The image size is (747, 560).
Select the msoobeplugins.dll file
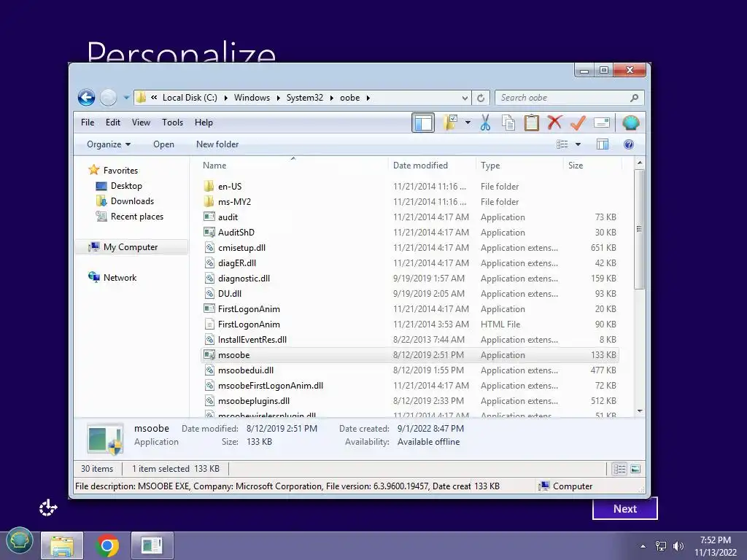click(410, 401)
